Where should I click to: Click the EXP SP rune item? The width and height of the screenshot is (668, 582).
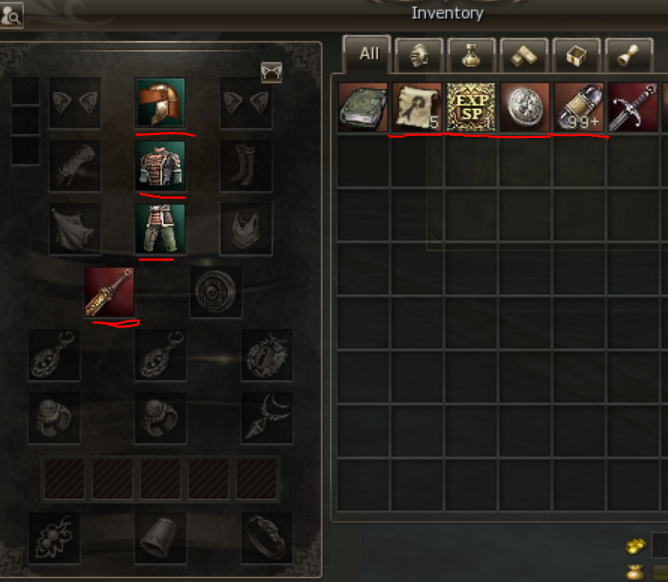click(471, 107)
